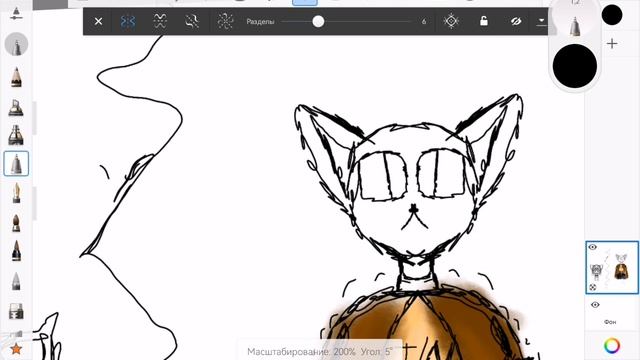Screen dimensions: 640x360
Task: Click the sections value 6
Action: pyautogui.click(x=424, y=21)
